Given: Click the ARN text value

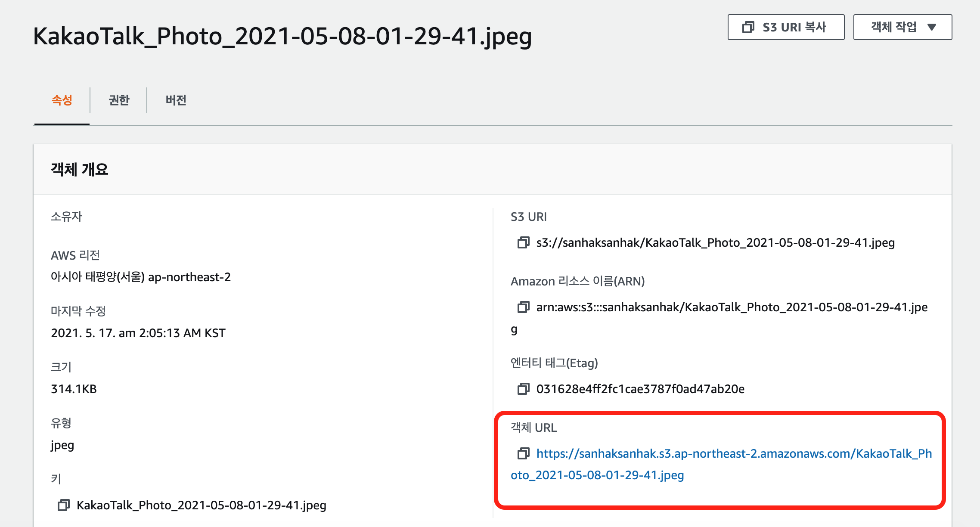Looking at the screenshot, I should 732,307.
